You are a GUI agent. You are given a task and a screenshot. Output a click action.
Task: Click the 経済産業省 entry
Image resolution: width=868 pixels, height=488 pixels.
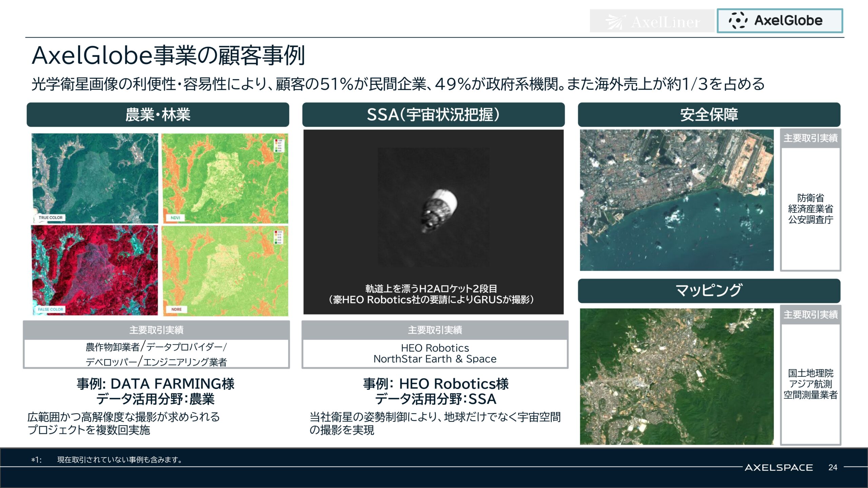(x=811, y=209)
